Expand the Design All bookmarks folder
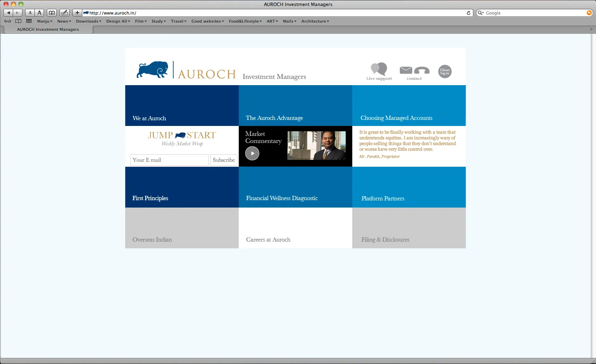Screen dimensions: 596x364 coord(118,21)
